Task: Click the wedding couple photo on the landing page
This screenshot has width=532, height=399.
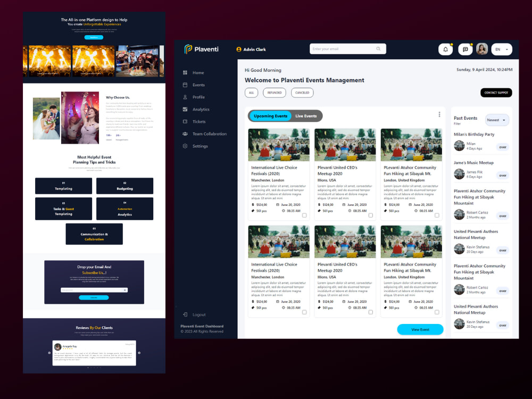Action: pyautogui.click(x=46, y=119)
